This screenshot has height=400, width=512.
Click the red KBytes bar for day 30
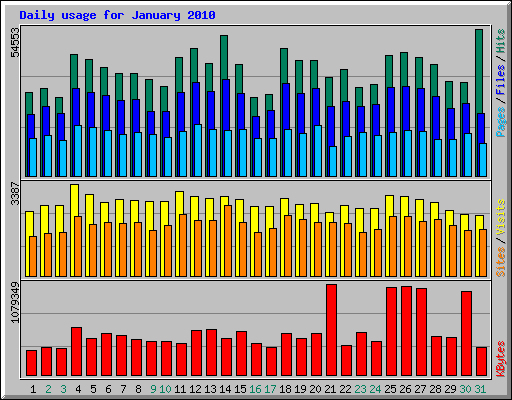coord(467,334)
